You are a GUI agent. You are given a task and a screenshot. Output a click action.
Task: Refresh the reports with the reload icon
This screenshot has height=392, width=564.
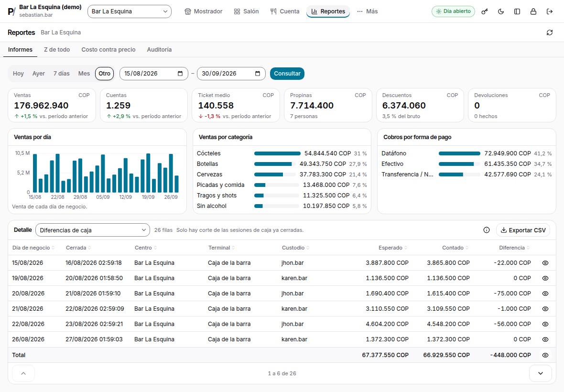point(549,33)
